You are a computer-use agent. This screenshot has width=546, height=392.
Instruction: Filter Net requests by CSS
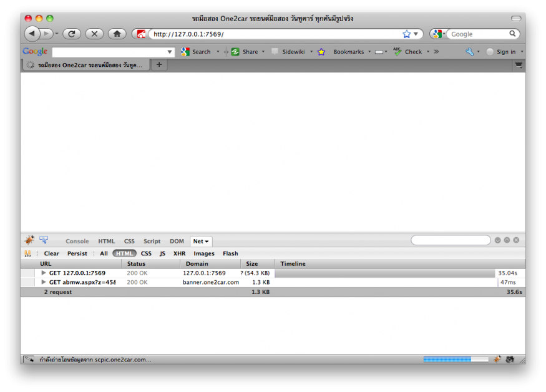[146, 253]
